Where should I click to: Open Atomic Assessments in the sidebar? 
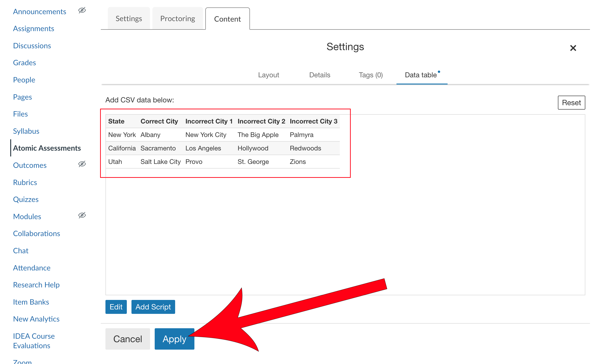point(47,148)
